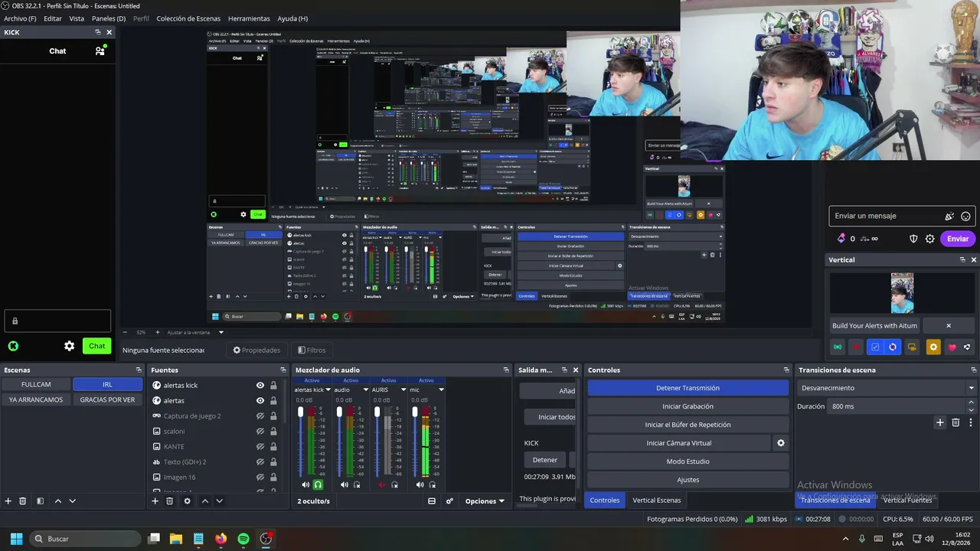
Task: Show the KANTE source
Action: 260,447
